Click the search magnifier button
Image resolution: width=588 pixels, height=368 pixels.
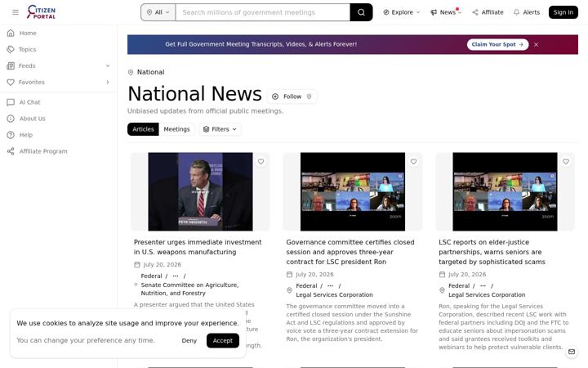click(x=361, y=12)
